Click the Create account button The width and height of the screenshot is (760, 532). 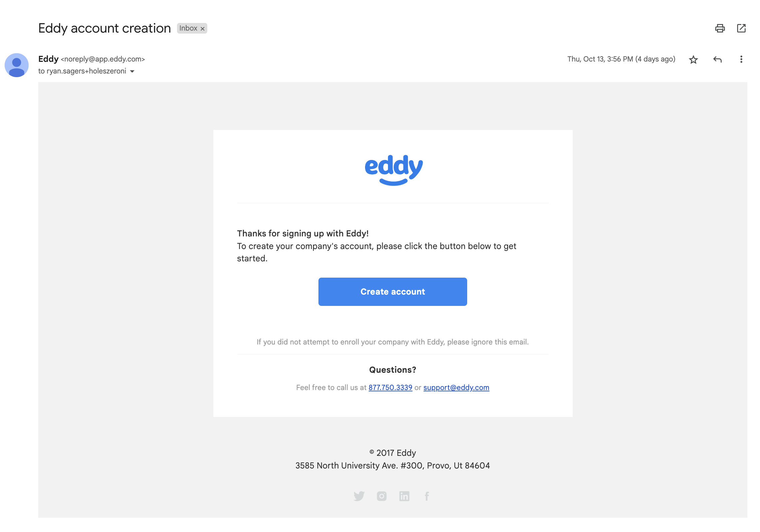click(393, 292)
